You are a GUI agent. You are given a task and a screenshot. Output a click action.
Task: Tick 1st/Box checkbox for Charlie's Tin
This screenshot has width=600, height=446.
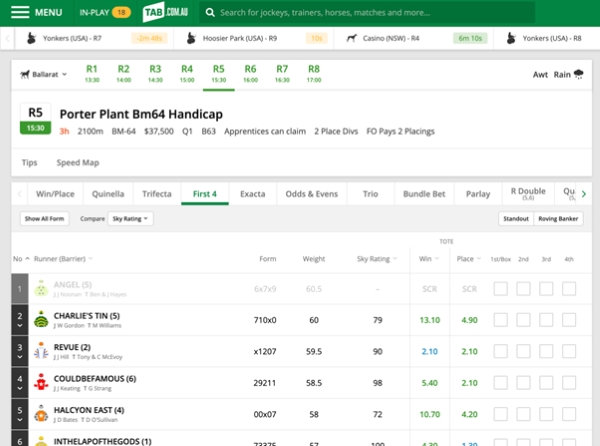pos(501,320)
